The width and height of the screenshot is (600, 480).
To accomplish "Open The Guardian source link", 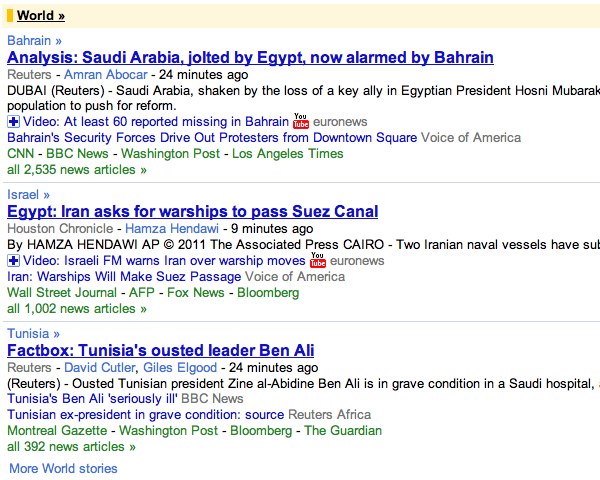I will [343, 430].
